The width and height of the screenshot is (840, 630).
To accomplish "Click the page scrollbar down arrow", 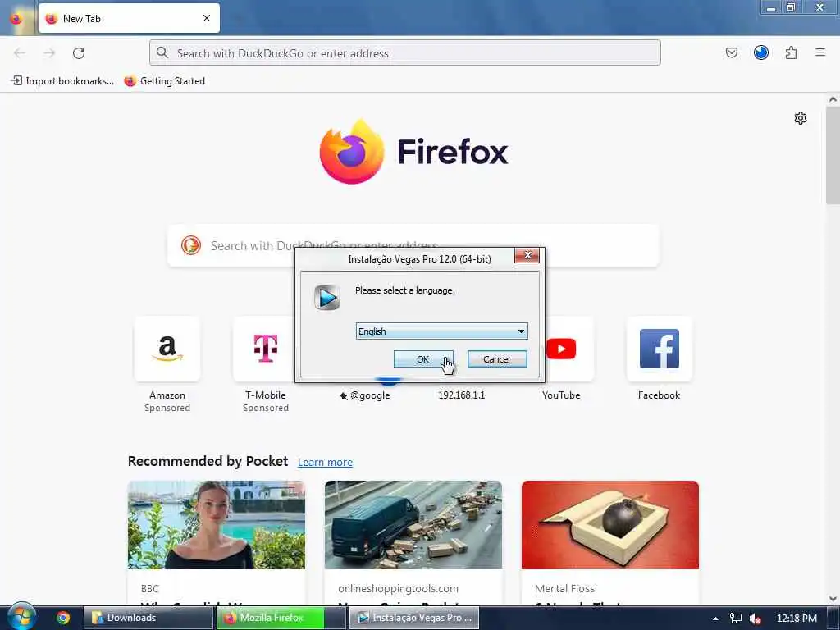I will tap(833, 598).
